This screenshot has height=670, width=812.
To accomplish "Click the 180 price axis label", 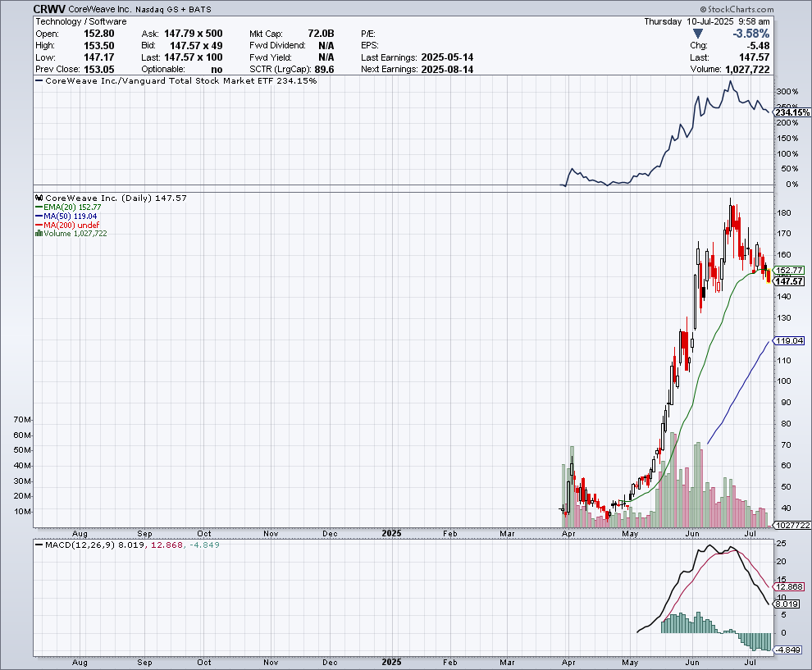I will [783, 212].
